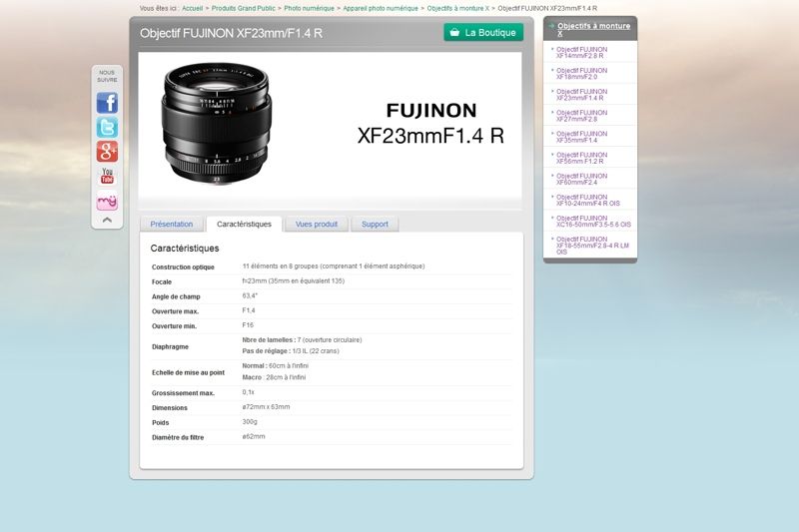Open sidebar Objectif FUJINON XF23mm/F1.4 R link
The height and width of the screenshot is (532, 799).
tap(582, 94)
